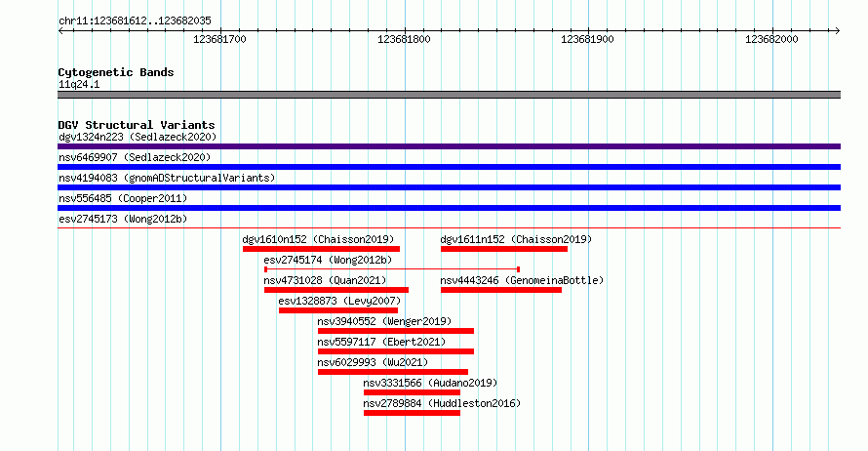Click the right arrow of the ruler

click(838, 31)
